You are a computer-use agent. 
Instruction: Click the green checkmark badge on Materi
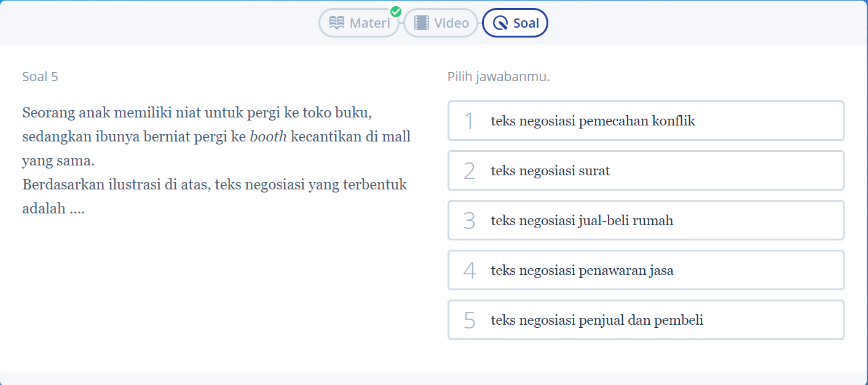[396, 12]
